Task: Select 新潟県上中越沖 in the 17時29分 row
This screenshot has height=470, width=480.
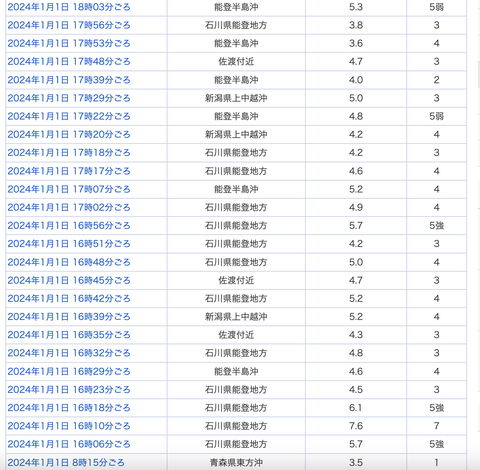Action: tap(236, 98)
